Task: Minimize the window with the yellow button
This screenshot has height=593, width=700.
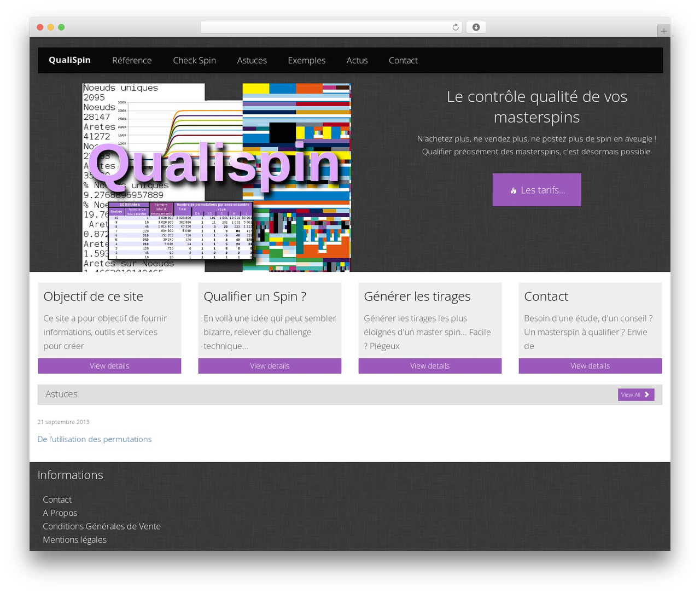Action: click(51, 27)
